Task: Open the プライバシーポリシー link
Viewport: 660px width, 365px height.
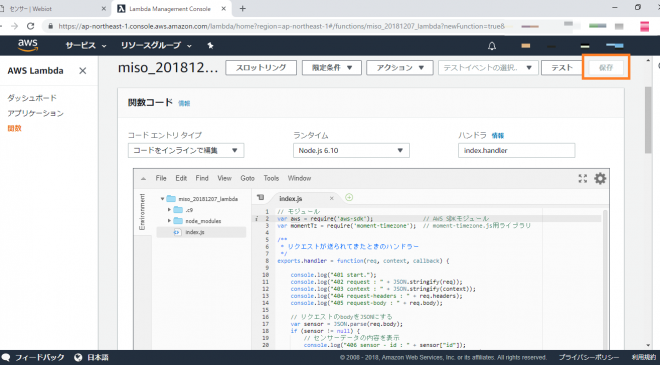Action: coord(589,357)
